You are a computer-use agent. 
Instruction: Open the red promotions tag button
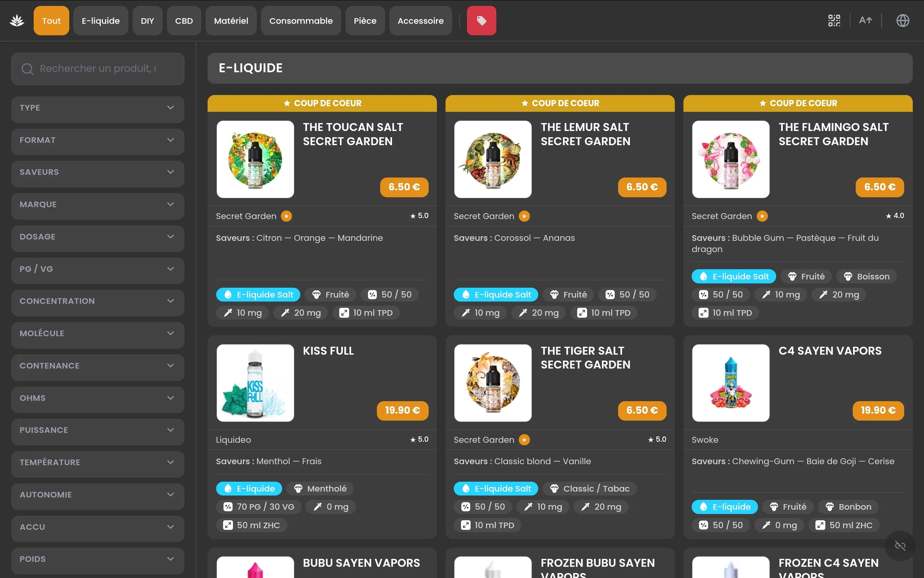(x=481, y=21)
